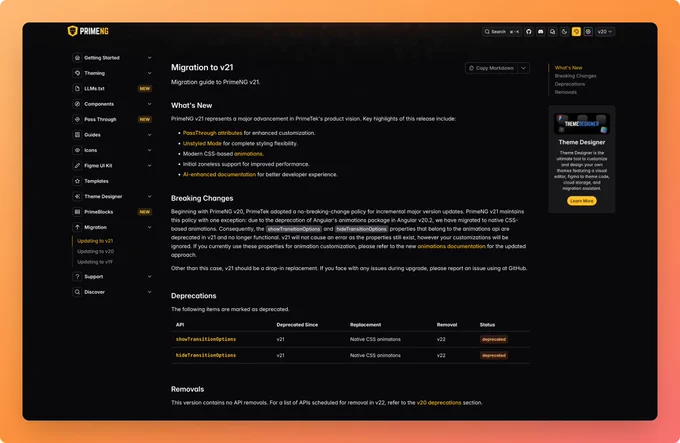Open the GitHub repository icon
This screenshot has height=443, width=680.
[x=529, y=32]
